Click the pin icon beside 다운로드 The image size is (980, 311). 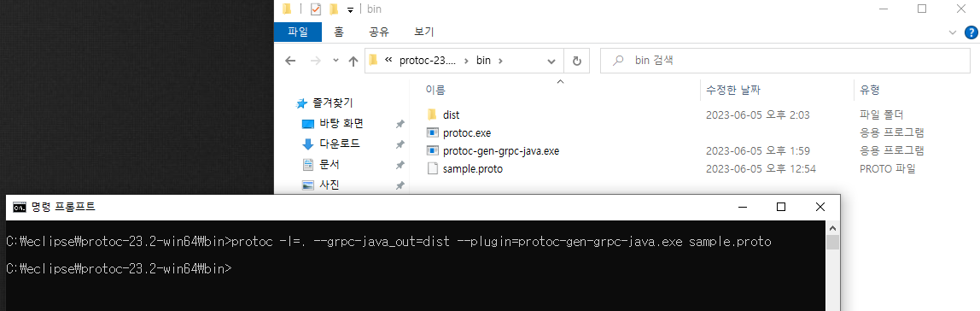point(400,144)
